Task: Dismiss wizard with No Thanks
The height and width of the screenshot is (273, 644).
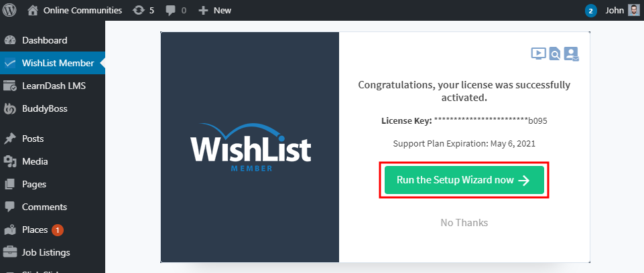Action: coord(464,222)
